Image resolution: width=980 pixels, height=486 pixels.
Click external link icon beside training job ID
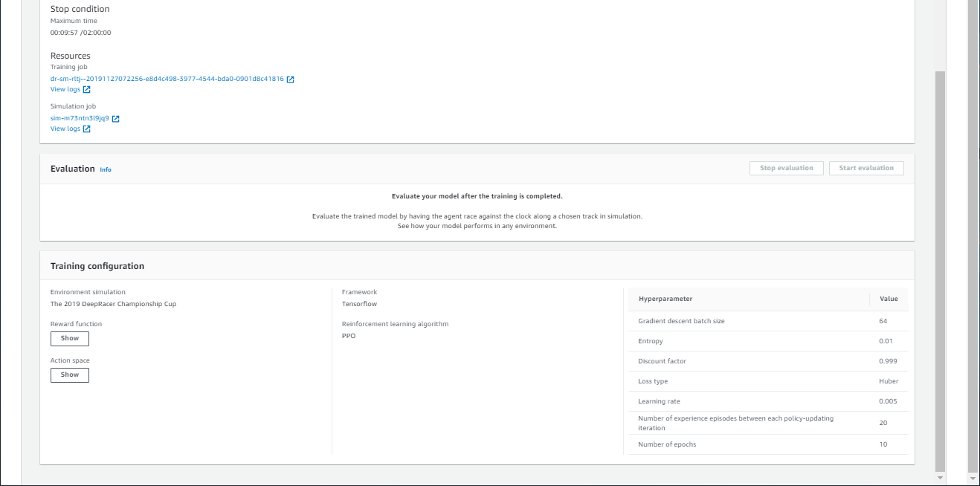pos(291,80)
